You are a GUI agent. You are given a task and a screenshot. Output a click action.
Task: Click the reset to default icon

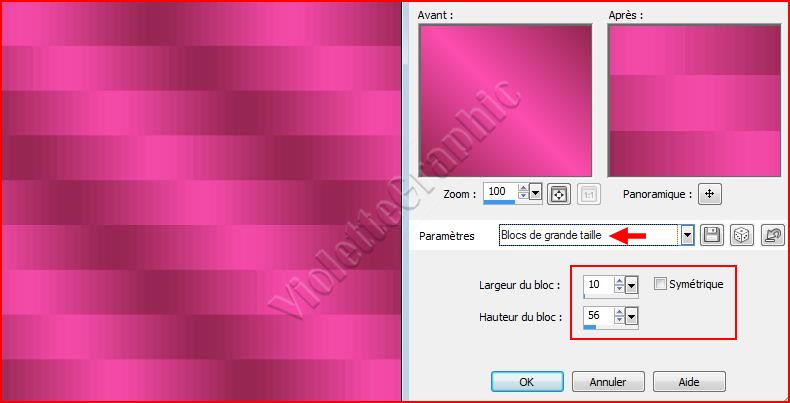pos(773,235)
